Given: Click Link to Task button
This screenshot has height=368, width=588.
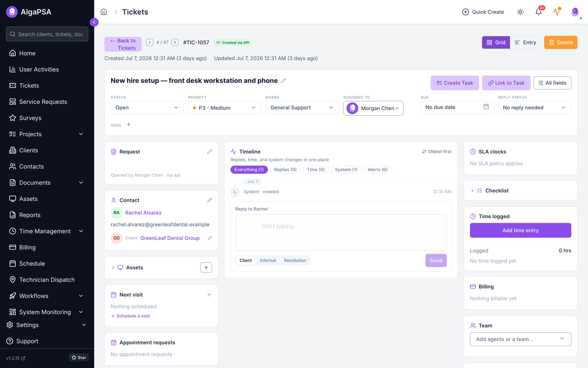Looking at the screenshot, I should (506, 83).
